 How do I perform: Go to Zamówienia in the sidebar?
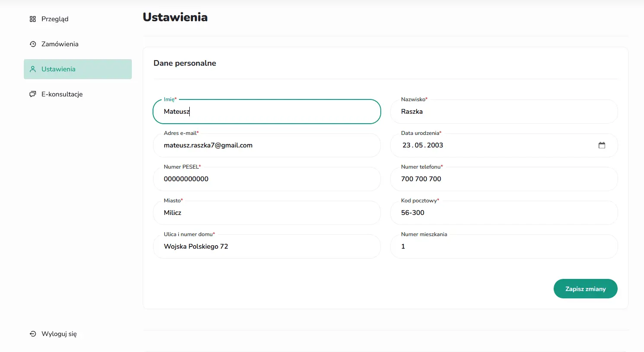tap(60, 44)
